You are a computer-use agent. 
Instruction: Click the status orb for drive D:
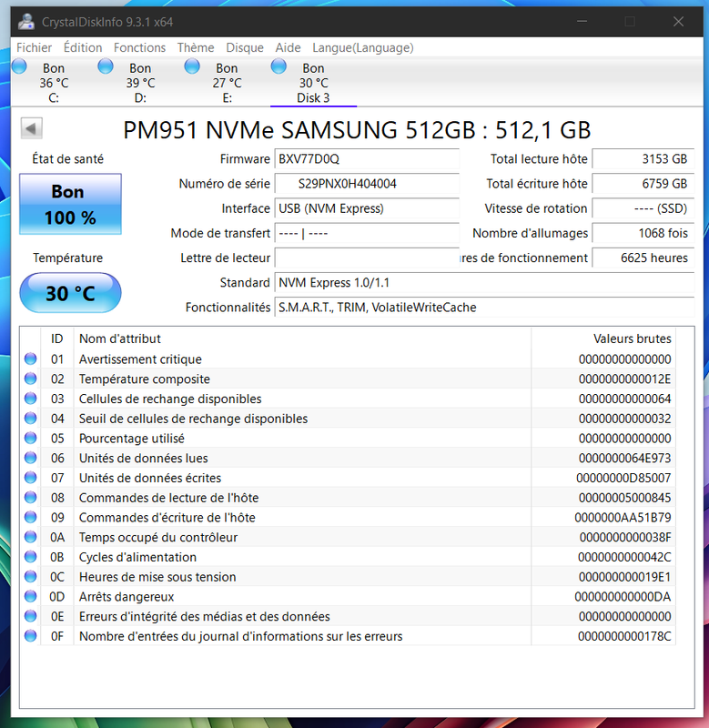[106, 66]
